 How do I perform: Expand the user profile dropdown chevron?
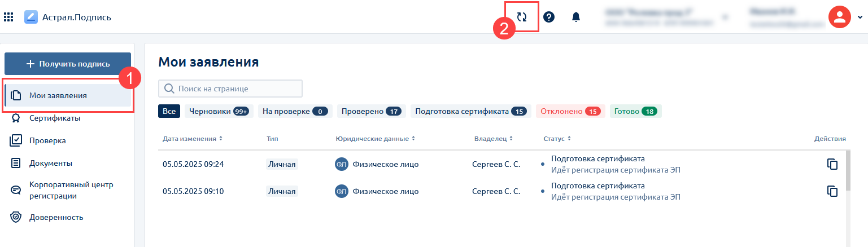(x=860, y=17)
